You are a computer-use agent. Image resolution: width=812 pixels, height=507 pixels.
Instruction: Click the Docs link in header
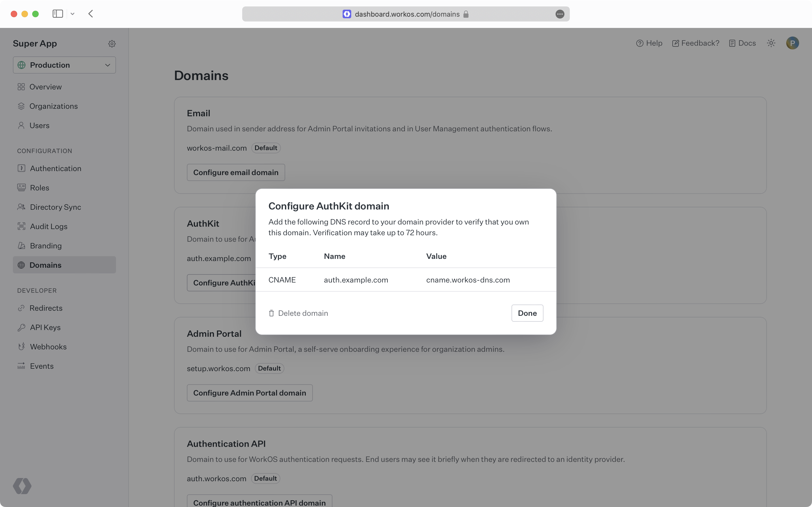pos(747,43)
